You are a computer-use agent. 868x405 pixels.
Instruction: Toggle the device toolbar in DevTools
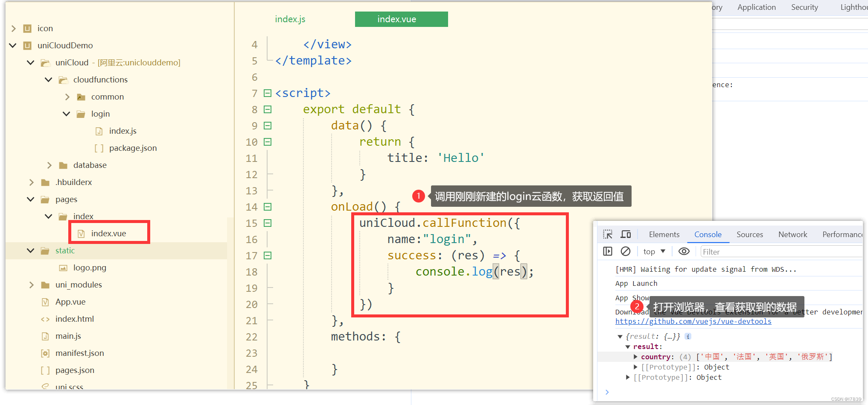pos(626,234)
